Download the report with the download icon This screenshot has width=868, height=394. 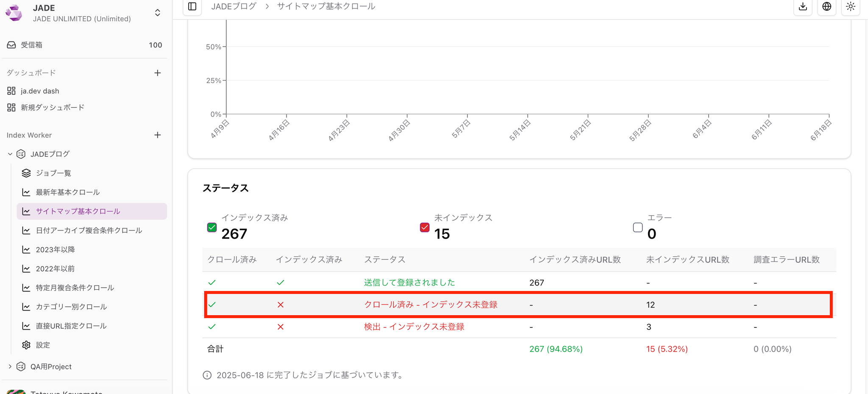[803, 7]
